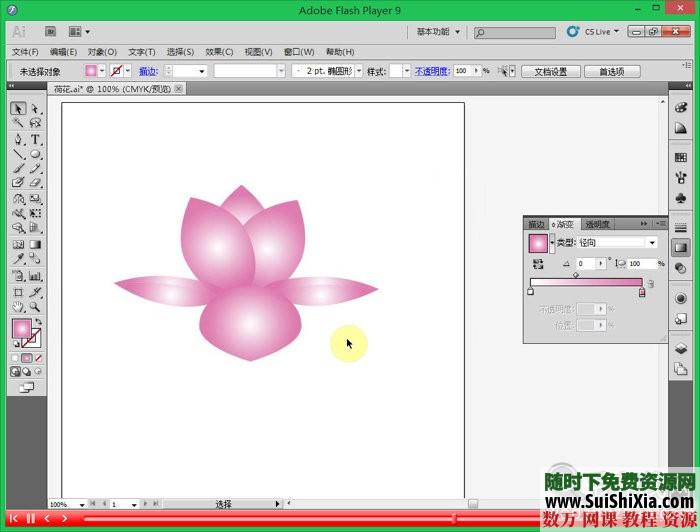The height and width of the screenshot is (532, 700).
Task: Open fill color dropdown in control bar
Action: point(102,71)
